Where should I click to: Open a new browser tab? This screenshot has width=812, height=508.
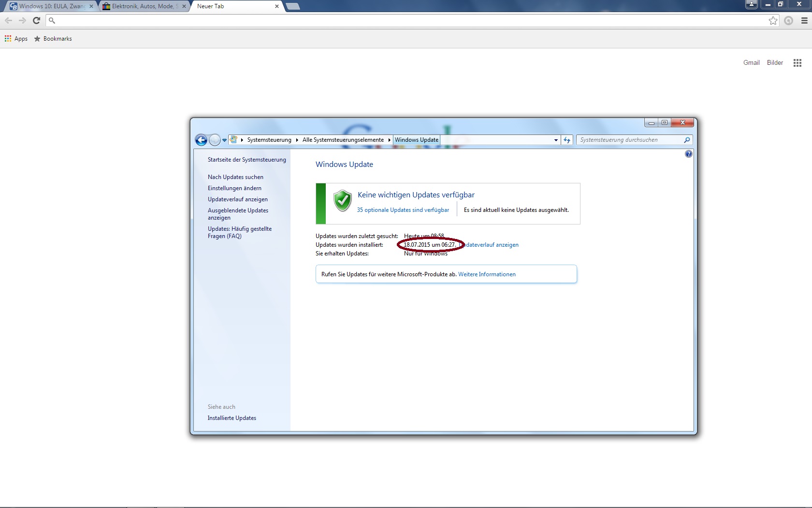click(x=293, y=6)
